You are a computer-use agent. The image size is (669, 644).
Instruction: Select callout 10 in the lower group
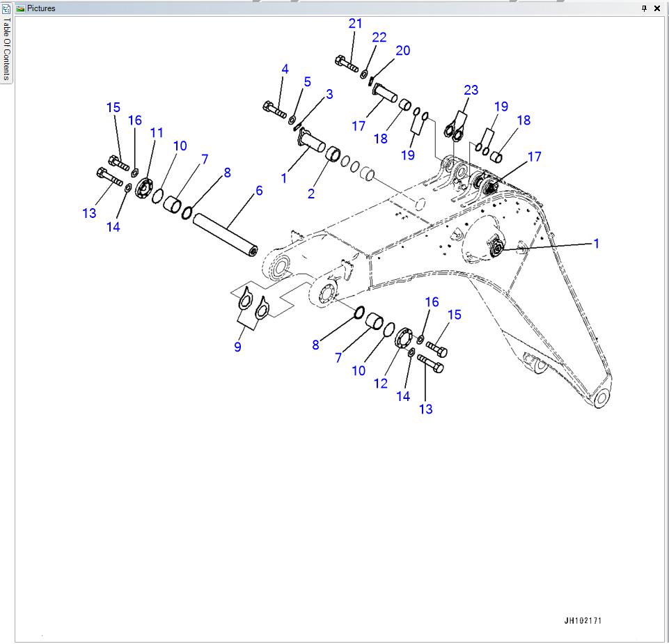[359, 370]
